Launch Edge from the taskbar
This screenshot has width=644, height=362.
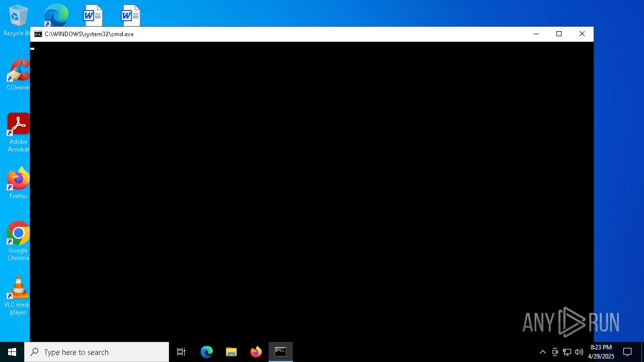[x=207, y=352]
